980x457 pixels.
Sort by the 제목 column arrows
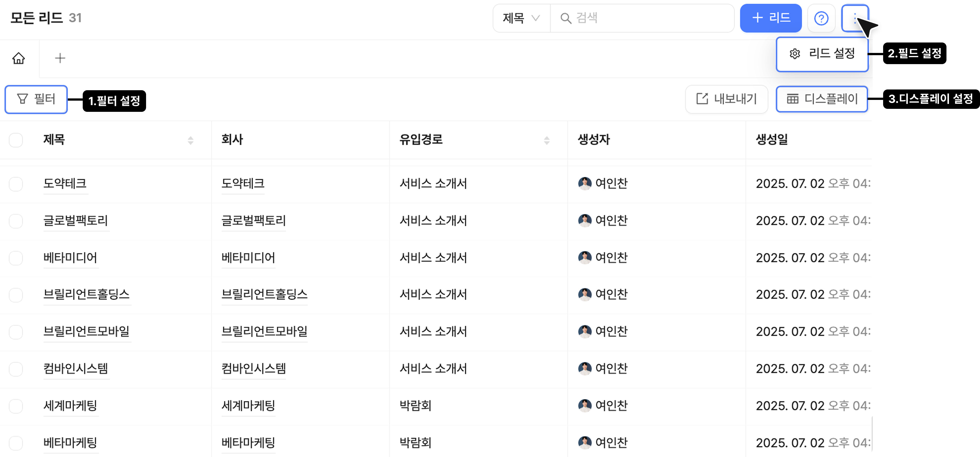[191, 140]
